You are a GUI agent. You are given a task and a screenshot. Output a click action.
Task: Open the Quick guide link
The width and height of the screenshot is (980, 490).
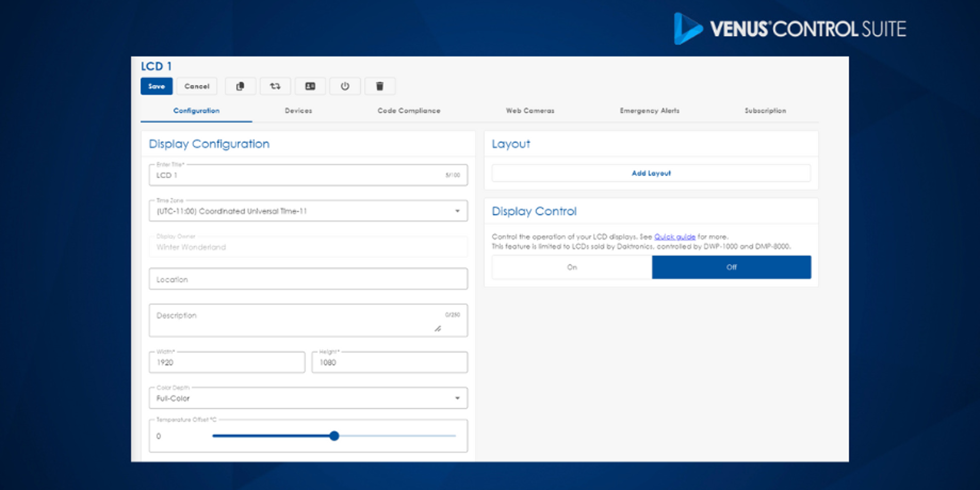point(674,237)
